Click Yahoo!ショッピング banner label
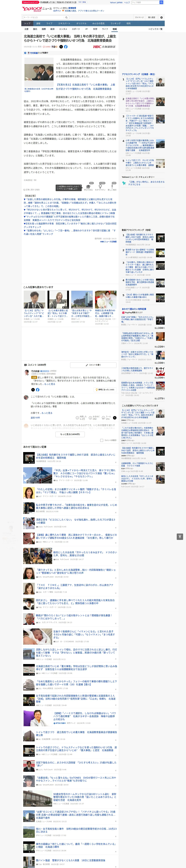Screen dimensions: 186x868 pyautogui.click(x=30, y=2)
